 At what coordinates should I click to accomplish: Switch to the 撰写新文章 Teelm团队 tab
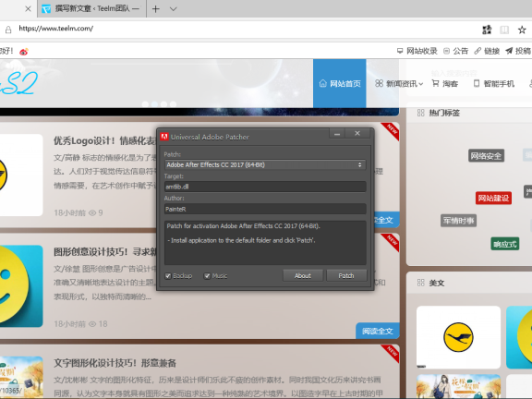coord(91,9)
